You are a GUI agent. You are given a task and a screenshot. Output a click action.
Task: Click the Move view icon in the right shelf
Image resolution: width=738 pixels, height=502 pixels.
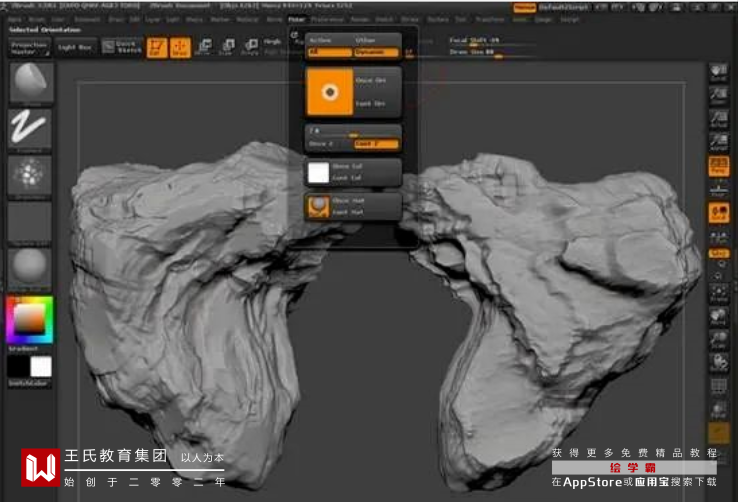tap(718, 316)
